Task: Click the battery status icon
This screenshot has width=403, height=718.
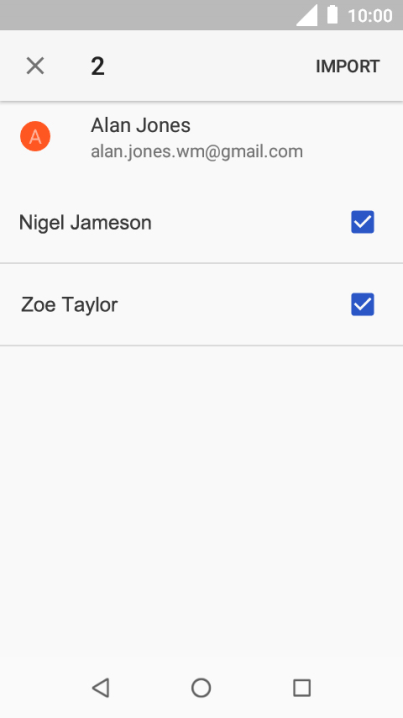Action: click(332, 15)
